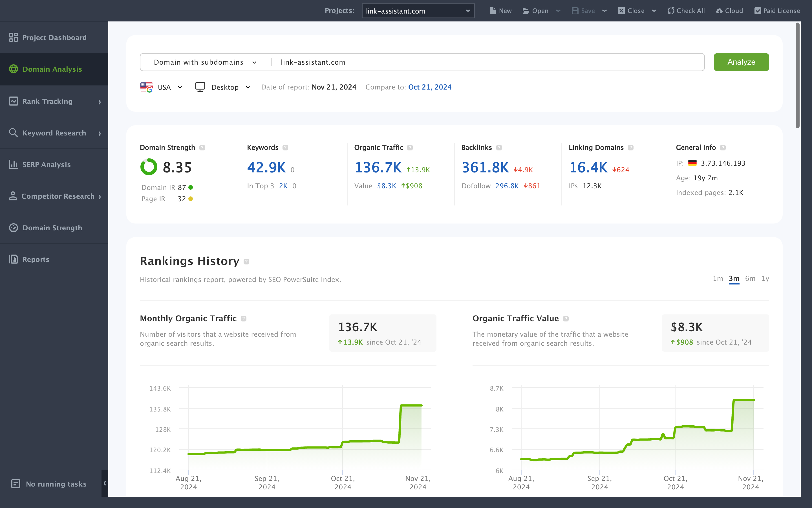This screenshot has width=812, height=508.
Task: Select 1m time range
Action: [718, 279]
